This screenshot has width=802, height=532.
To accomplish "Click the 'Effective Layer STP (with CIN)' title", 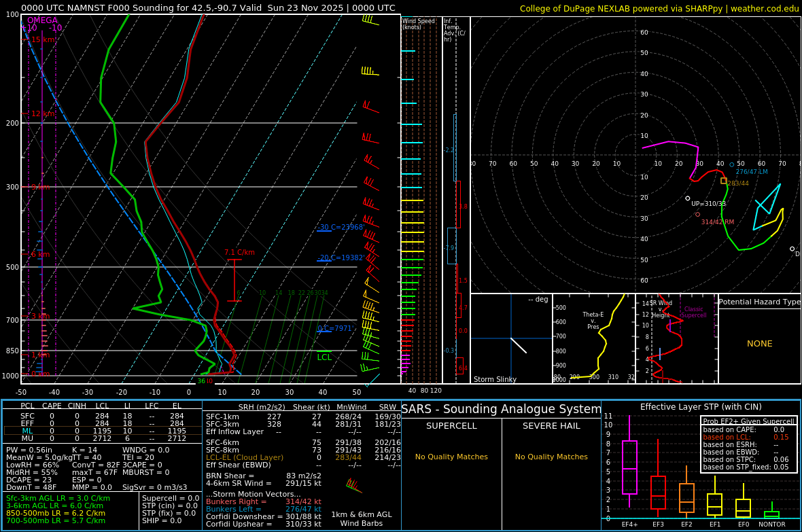I will (701, 407).
